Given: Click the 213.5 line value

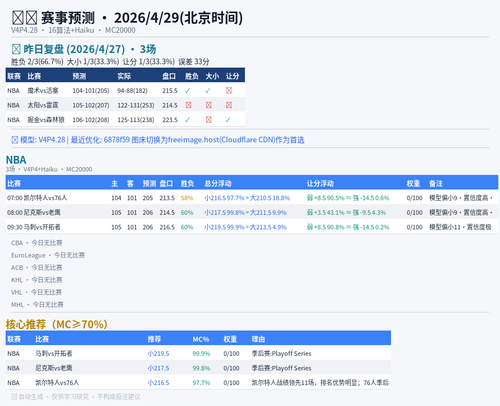Looking at the screenshot, I should [167, 198].
